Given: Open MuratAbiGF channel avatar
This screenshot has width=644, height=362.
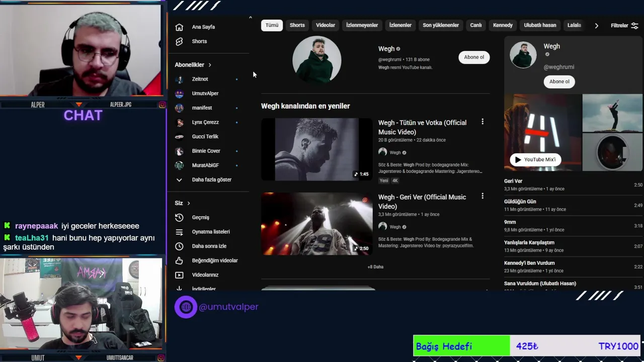Looking at the screenshot, I should [x=179, y=165].
